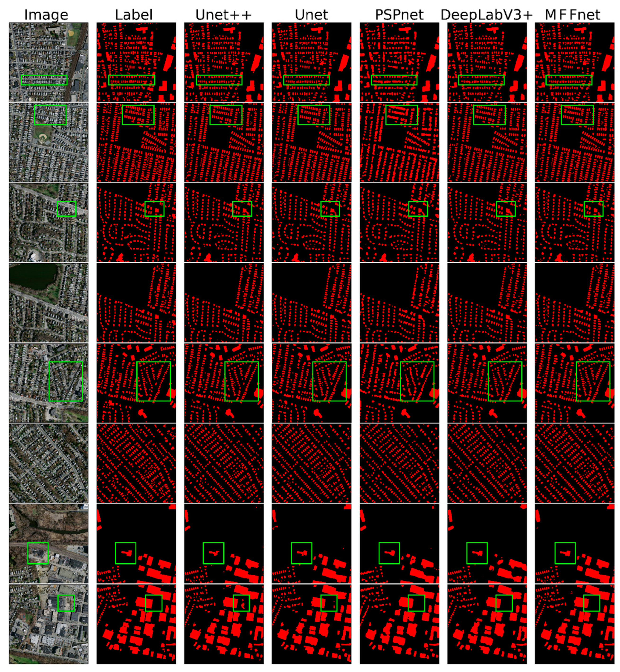Image resolution: width=620 pixels, height=672 pixels.
Task: Click the Unet column header
Action: 311,15
